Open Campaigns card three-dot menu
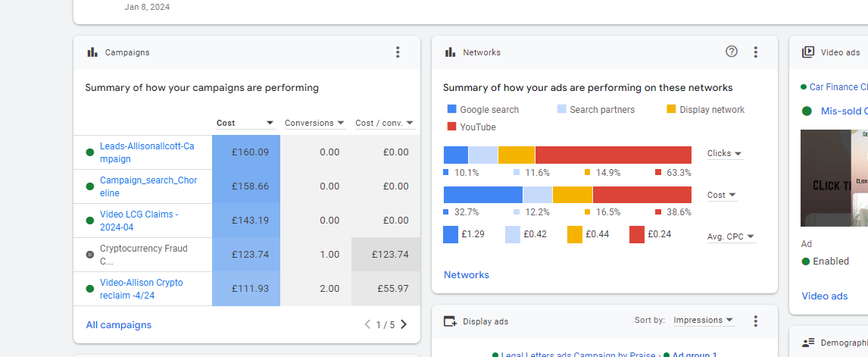 (x=398, y=52)
